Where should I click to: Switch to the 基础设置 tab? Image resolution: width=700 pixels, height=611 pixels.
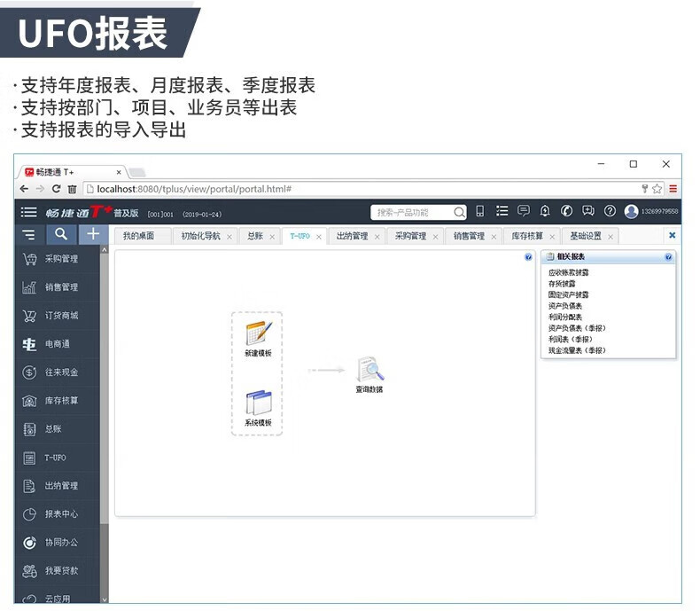coord(586,236)
